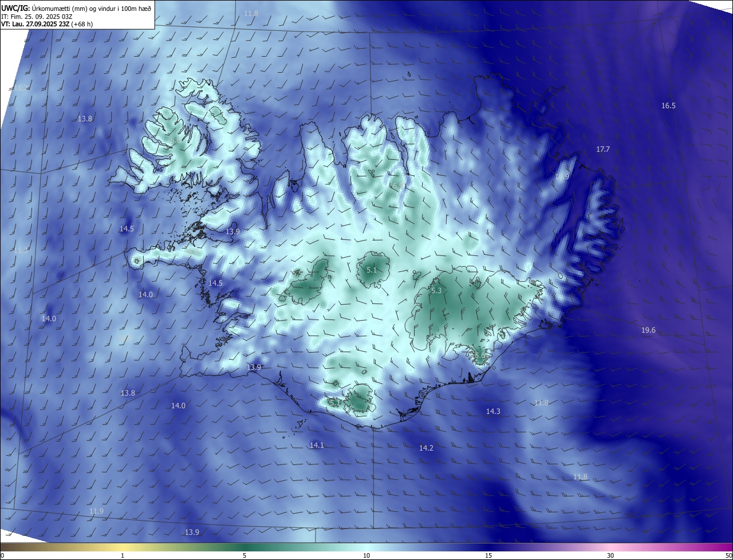Click the 14.2 value label on the map
733x560 pixels.
point(426,448)
